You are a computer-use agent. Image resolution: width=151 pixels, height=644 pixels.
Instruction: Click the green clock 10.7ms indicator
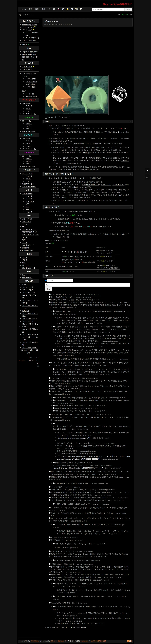point(125,15)
